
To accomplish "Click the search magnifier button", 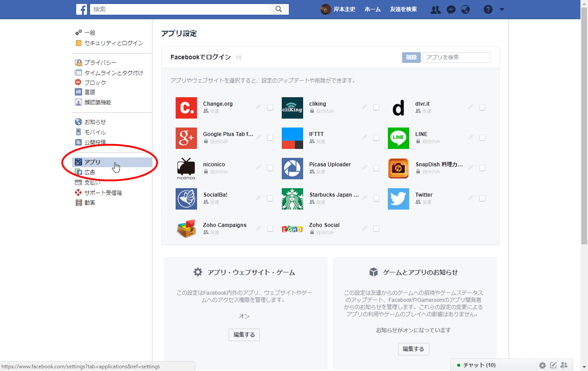I will coord(279,9).
